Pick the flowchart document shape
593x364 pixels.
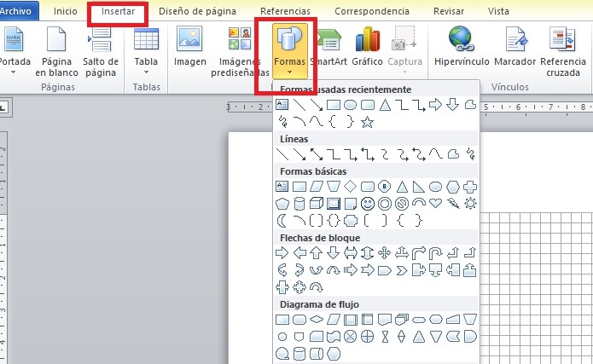coord(385,320)
